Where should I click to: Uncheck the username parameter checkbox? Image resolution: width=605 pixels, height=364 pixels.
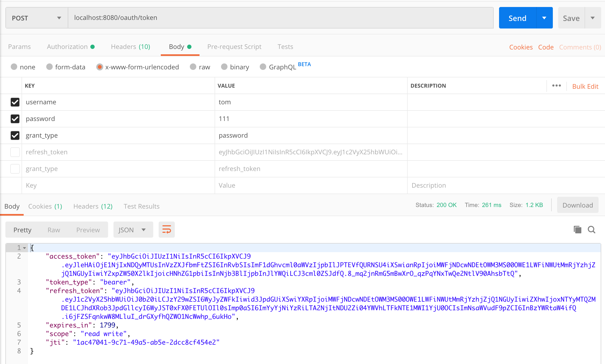click(15, 102)
